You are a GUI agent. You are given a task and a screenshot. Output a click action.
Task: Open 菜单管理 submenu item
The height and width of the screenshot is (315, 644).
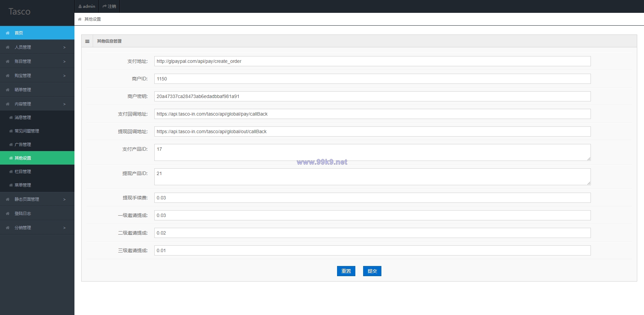click(37, 185)
